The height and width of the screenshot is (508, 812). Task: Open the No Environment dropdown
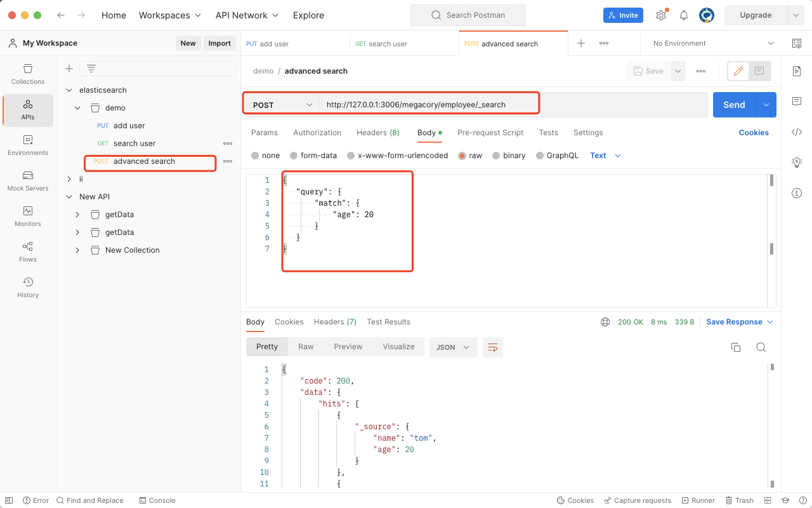click(x=710, y=43)
